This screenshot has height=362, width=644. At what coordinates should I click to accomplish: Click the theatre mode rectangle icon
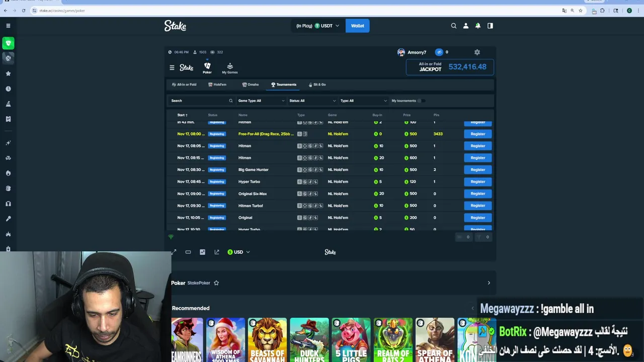[188, 252]
